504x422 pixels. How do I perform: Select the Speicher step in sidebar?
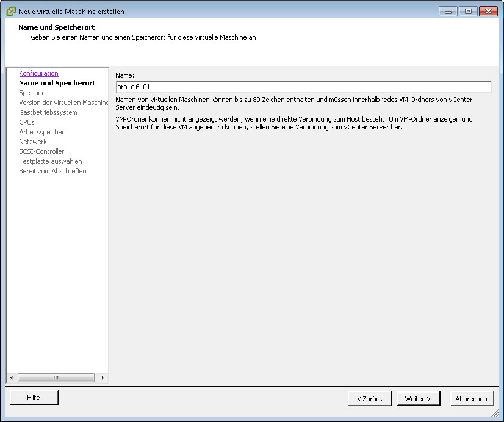[x=32, y=93]
